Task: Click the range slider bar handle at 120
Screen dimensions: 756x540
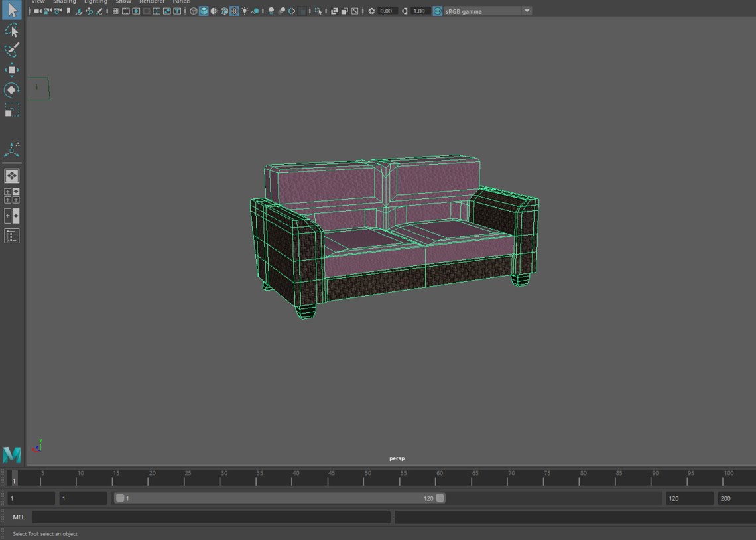Action: point(440,498)
